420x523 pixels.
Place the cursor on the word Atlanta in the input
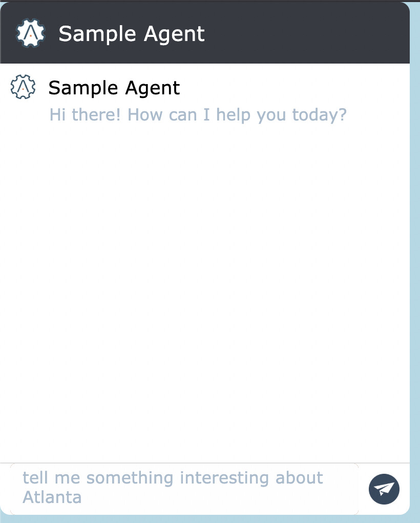click(x=52, y=497)
